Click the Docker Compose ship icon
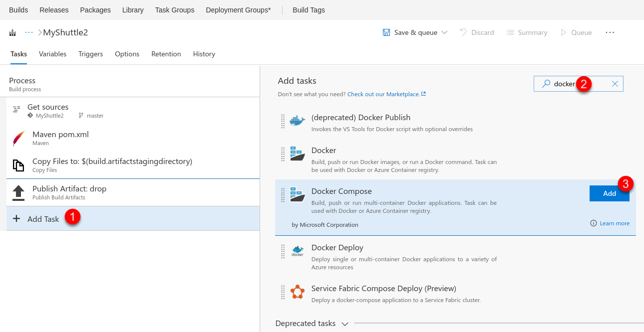644x332 pixels. click(x=297, y=194)
